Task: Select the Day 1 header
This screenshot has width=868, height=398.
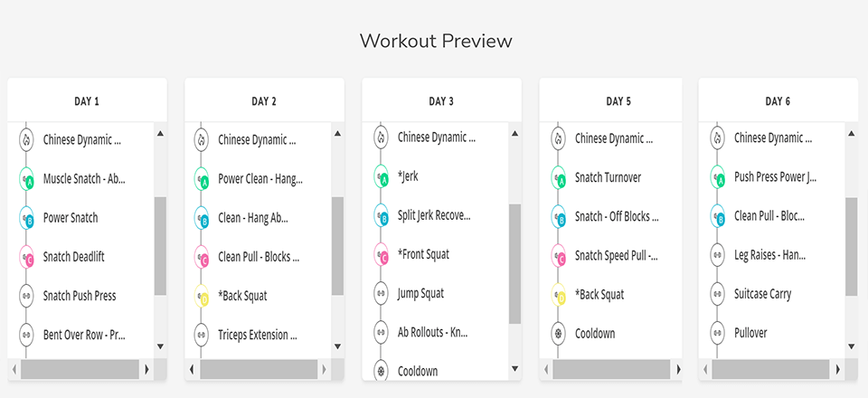Action: (x=87, y=101)
